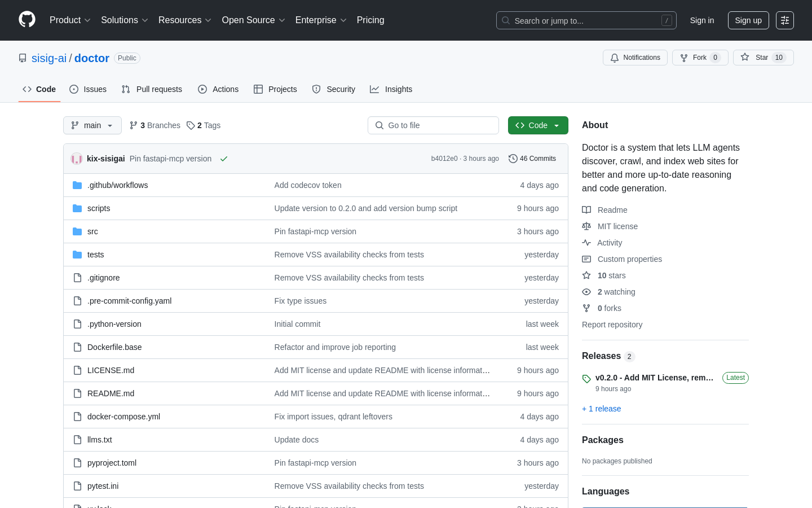View the 2 Tags link
812x508 pixels.
click(x=204, y=125)
